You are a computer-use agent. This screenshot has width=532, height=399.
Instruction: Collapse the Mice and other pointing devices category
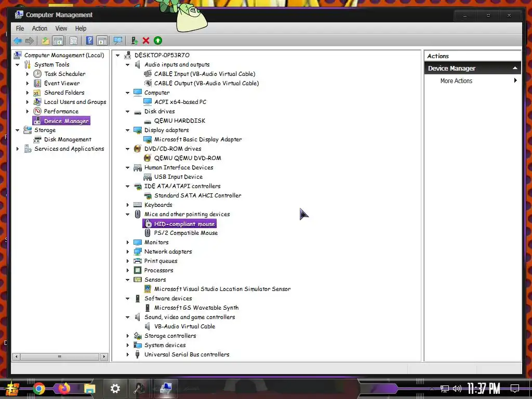click(x=128, y=215)
